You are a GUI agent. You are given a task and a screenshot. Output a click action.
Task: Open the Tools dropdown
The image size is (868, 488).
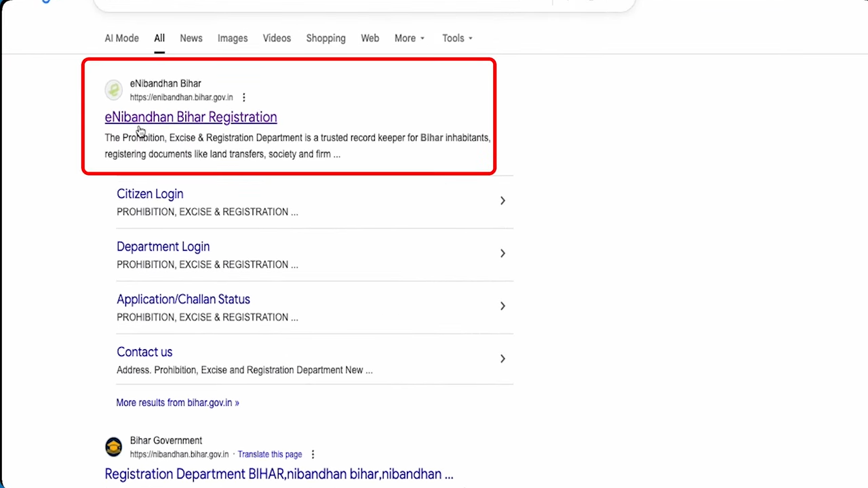click(457, 39)
